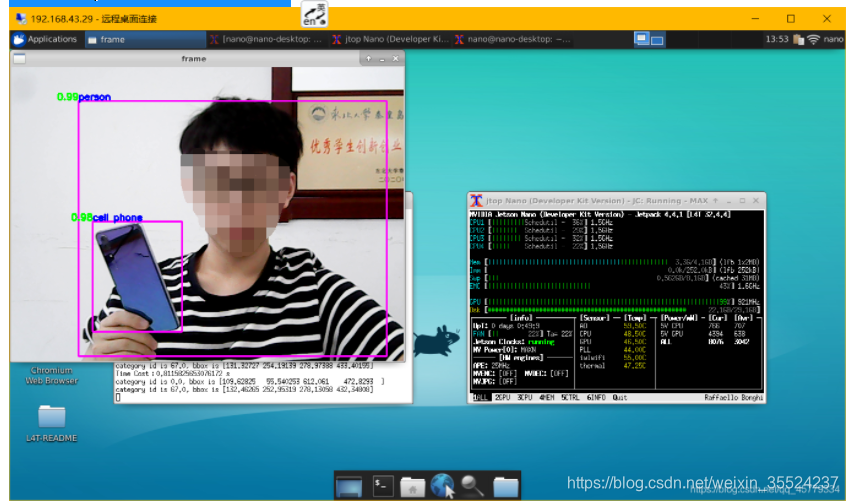This screenshot has width=849, height=502.
Task: Open the Application Finder magnifier in dock
Action: (x=472, y=486)
